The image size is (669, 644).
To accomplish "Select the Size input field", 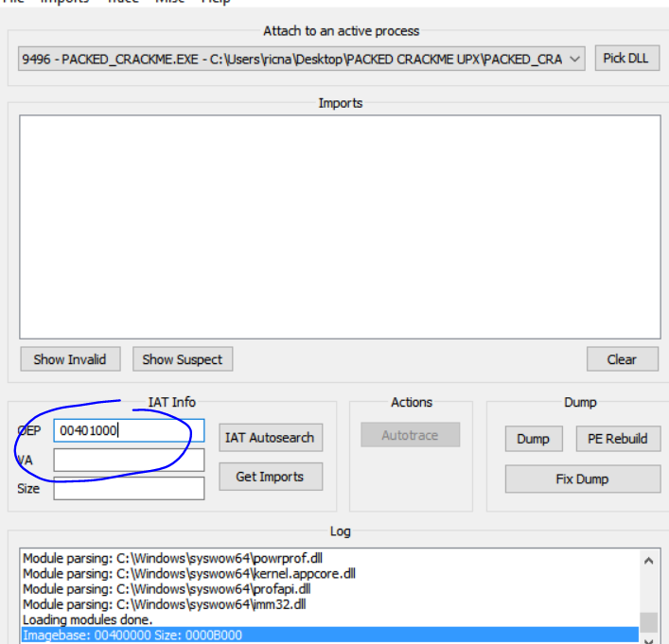I will tap(129, 488).
